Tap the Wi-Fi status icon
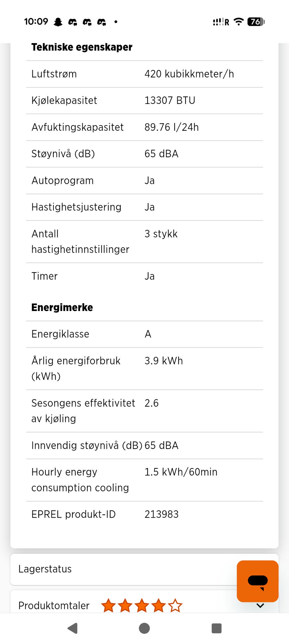 click(x=239, y=22)
